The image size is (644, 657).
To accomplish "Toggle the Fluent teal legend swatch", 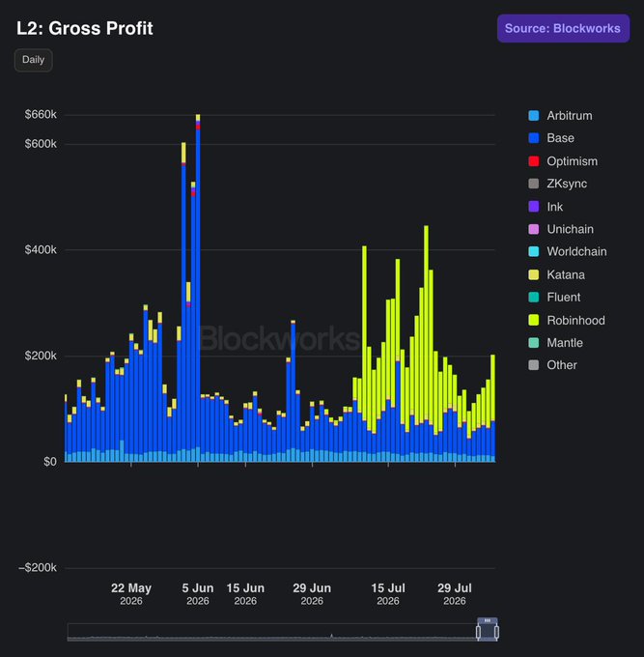I will 534,298.
